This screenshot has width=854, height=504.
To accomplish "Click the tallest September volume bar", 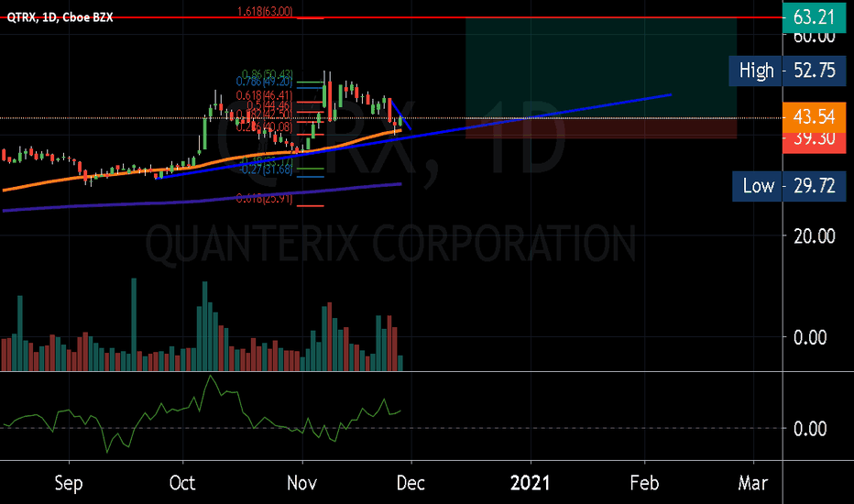I will 134,324.
